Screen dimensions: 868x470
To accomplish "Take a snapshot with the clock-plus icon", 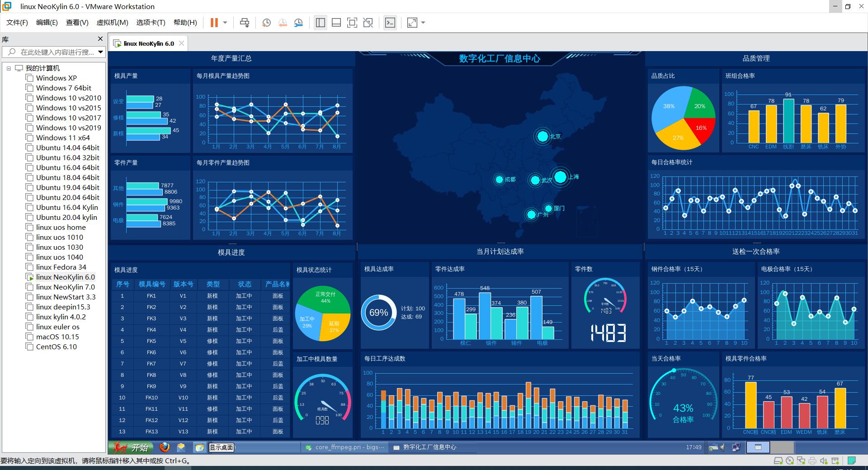I will pyautogui.click(x=266, y=23).
